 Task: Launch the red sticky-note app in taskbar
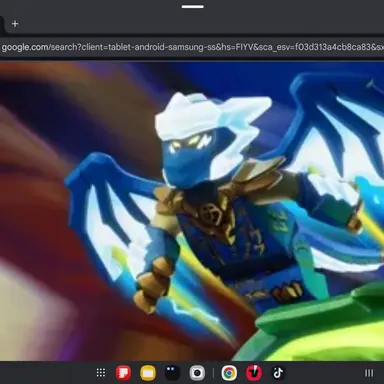pos(123,373)
